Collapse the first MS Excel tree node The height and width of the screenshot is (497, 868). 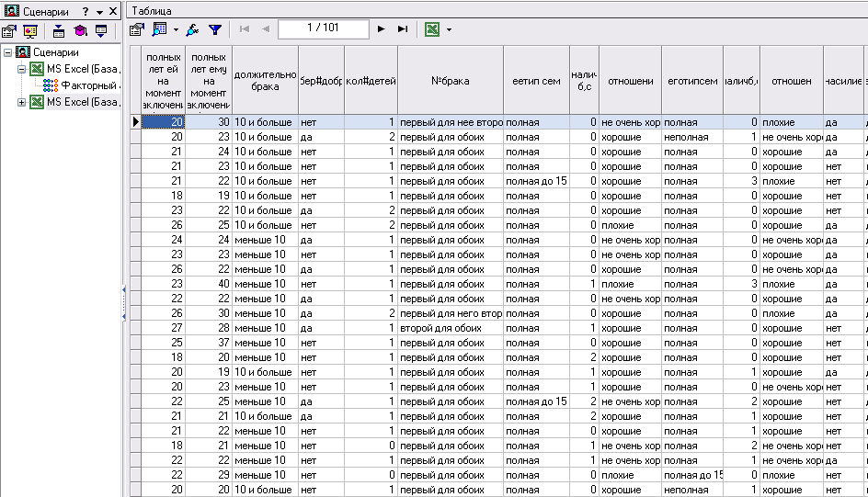pos(21,69)
